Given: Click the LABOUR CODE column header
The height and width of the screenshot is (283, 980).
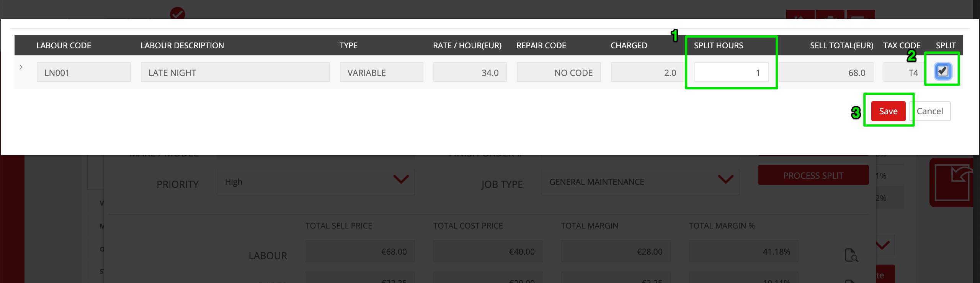Looking at the screenshot, I should [64, 46].
